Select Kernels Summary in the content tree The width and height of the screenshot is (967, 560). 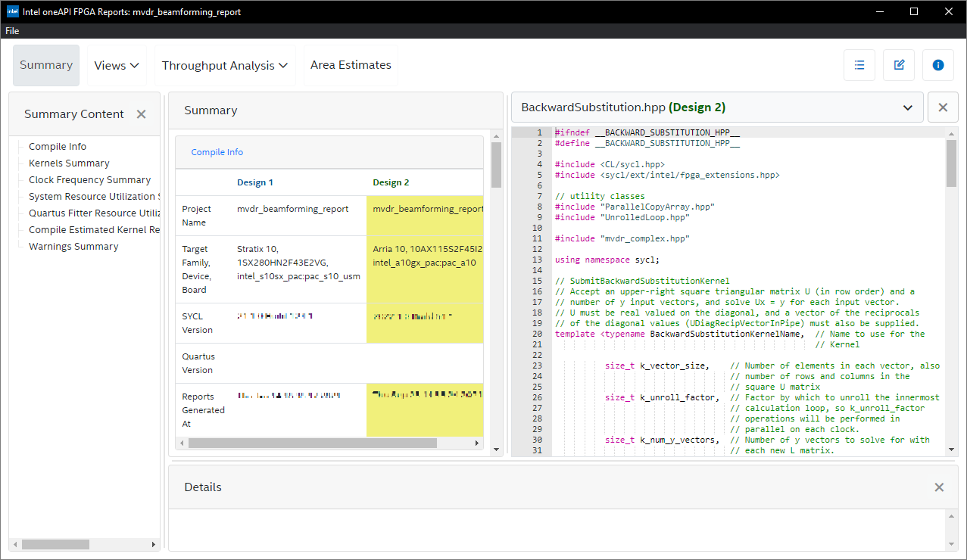[x=69, y=163]
